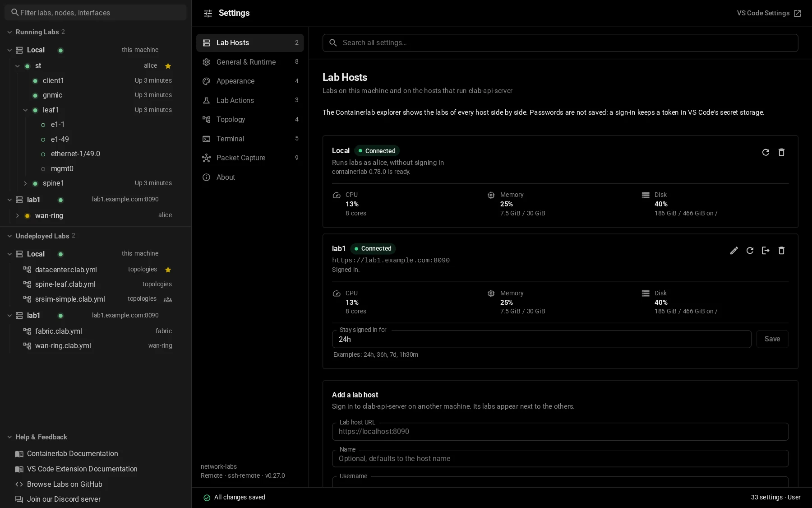Select the e1-49 interface row

pos(96,140)
